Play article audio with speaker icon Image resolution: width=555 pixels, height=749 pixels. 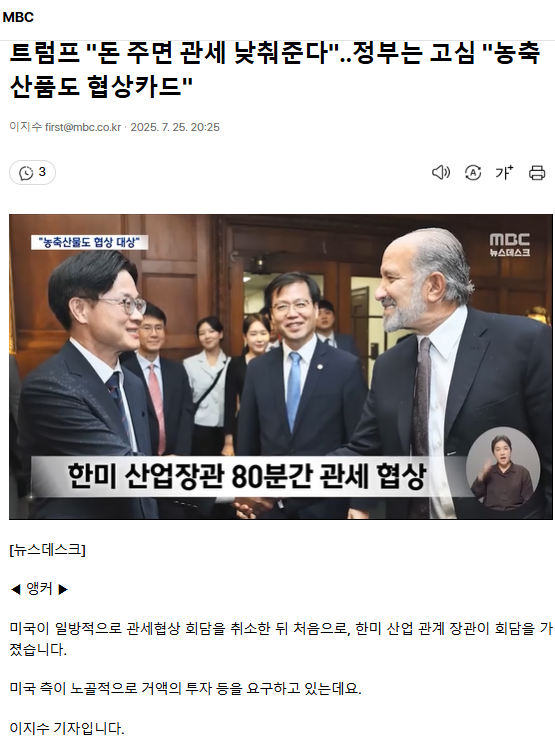440,172
